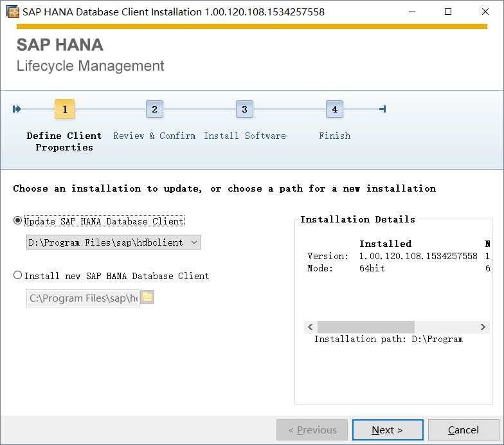Click the Review & Confirm step label

[x=154, y=136]
